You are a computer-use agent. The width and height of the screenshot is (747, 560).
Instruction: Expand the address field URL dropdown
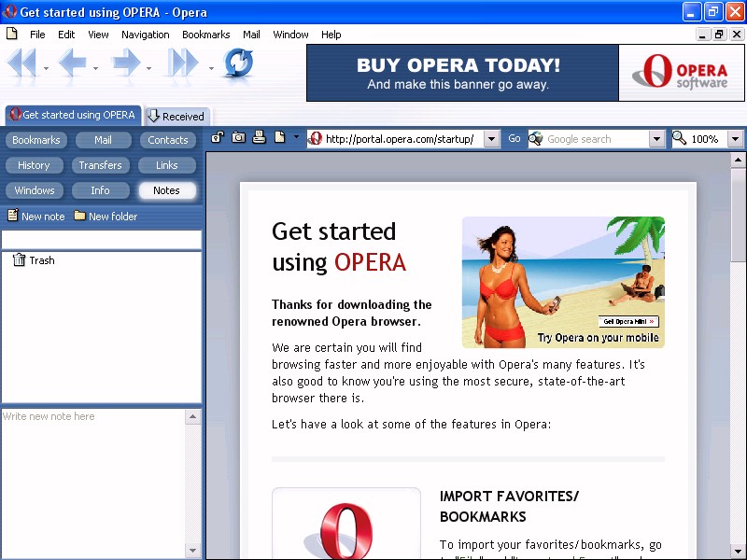492,139
